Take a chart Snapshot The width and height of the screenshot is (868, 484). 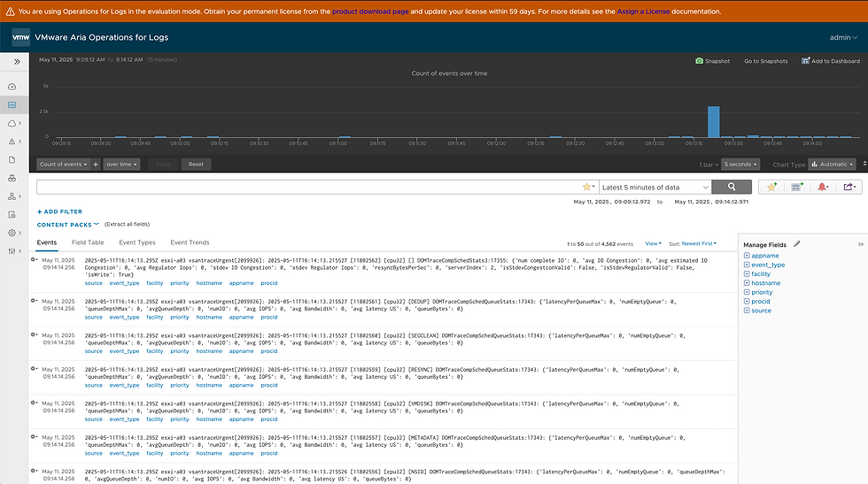712,61
